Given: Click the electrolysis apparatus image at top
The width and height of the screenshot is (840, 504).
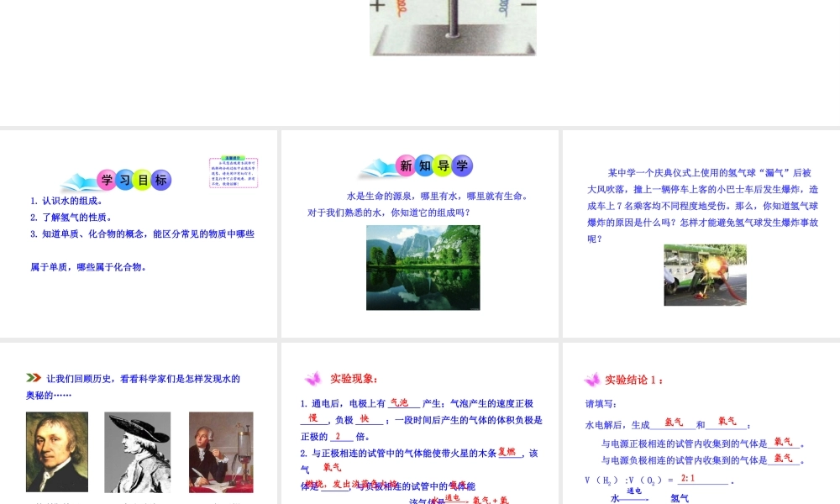Looking at the screenshot, I should 453,28.
